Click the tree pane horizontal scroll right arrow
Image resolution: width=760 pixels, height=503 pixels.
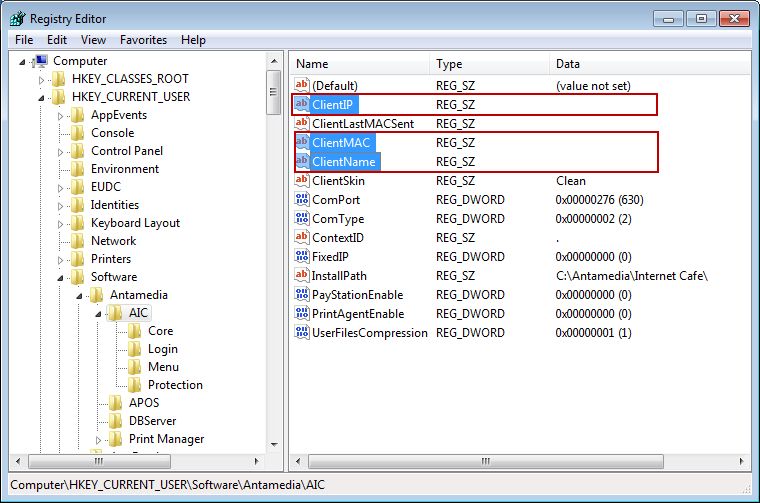[257, 461]
